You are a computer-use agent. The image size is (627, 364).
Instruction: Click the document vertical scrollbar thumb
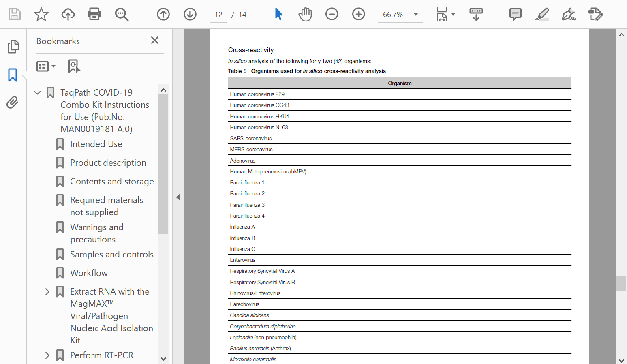point(621,284)
